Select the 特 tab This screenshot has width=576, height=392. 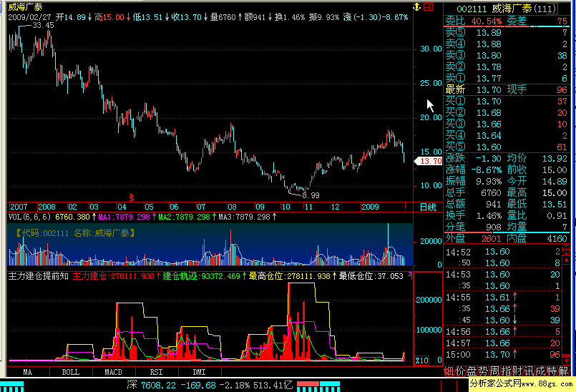(x=552, y=371)
